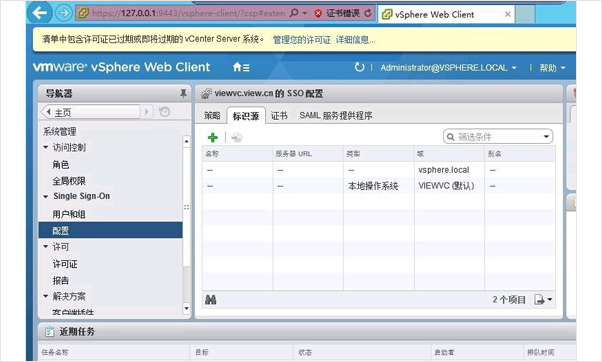This screenshot has height=362, width=602.
Task: Click the 详细信息 link in banner
Action: click(355, 40)
